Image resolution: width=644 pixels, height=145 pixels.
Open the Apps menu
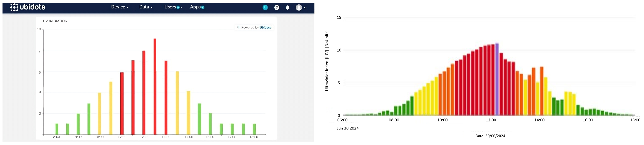click(x=195, y=7)
